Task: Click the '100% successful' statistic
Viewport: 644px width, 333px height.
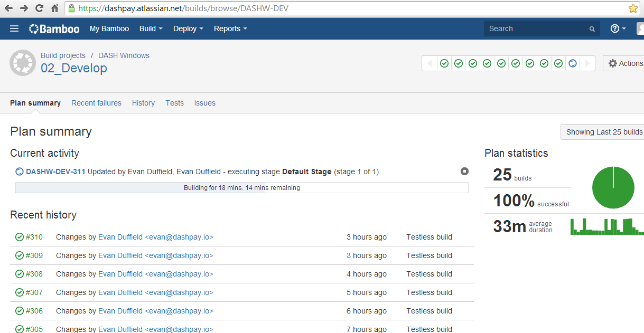Action: click(531, 201)
